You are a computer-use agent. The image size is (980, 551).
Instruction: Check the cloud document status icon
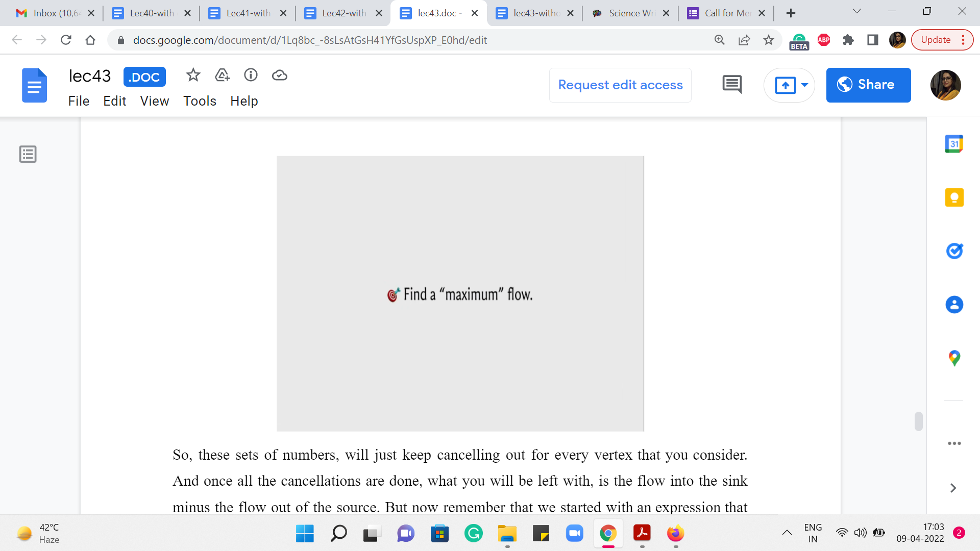point(279,76)
